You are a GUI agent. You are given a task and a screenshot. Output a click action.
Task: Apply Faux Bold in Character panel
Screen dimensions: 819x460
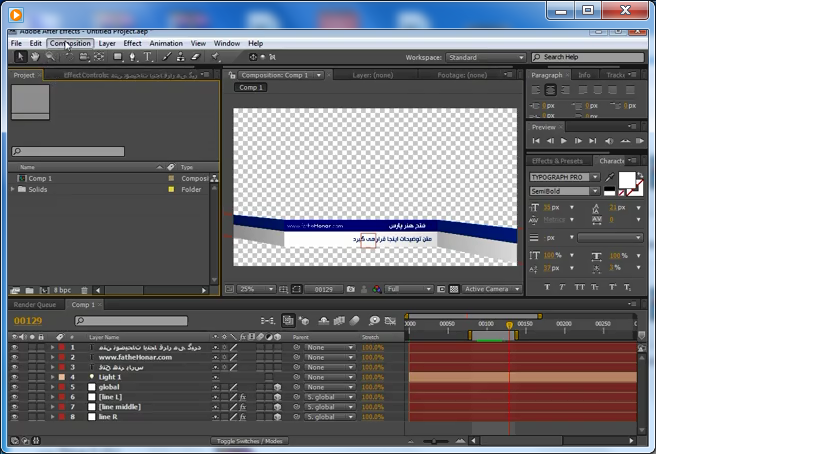[x=547, y=287]
